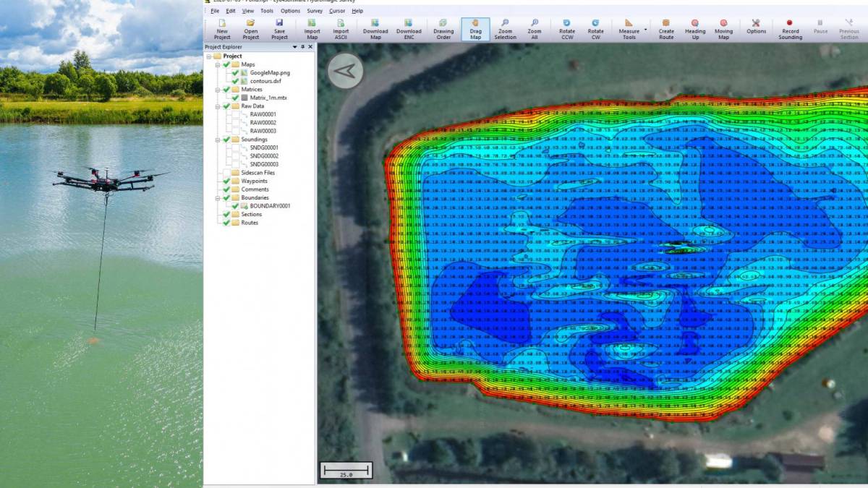The height and width of the screenshot is (488, 868).
Task: Open the Measure Tools dropdown arrow
Action: (x=645, y=30)
